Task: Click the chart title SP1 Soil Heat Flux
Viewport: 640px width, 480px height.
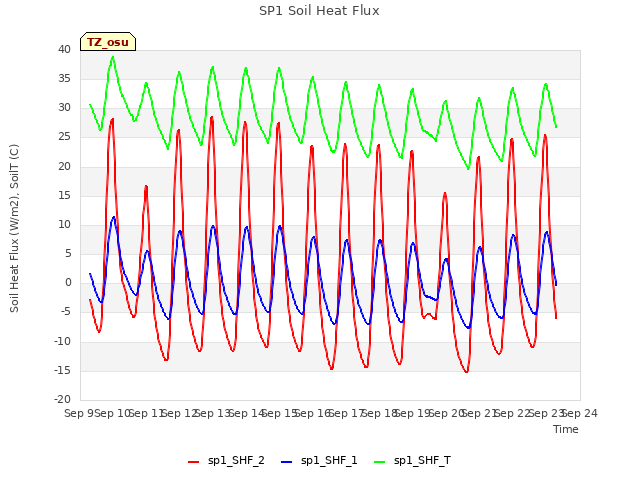Action: 319,11
